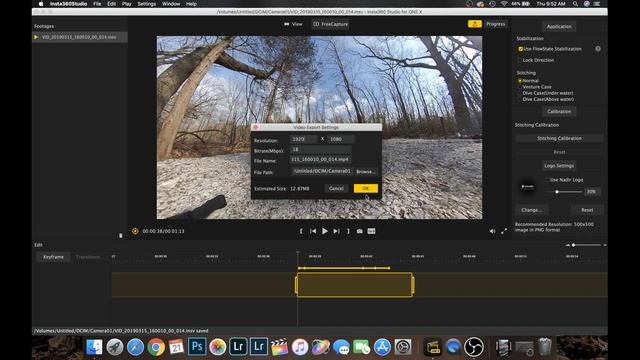Enable the Lock Direction checkbox

point(520,60)
